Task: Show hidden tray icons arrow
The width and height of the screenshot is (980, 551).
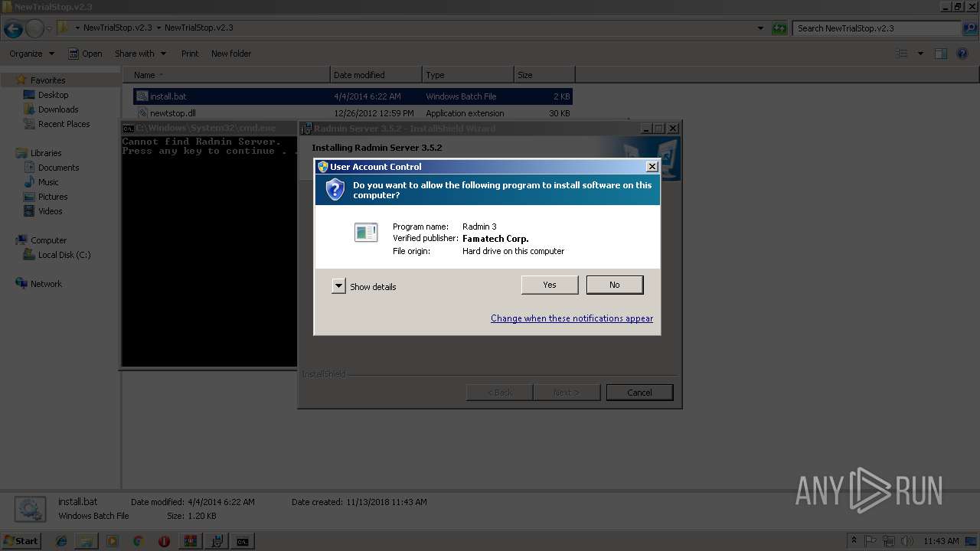Action: 854,541
